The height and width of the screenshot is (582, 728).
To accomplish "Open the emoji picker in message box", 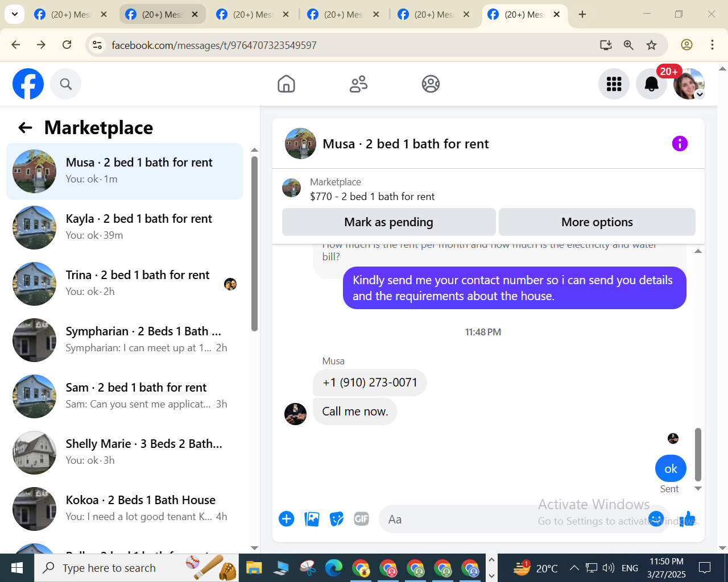I will [x=656, y=519].
